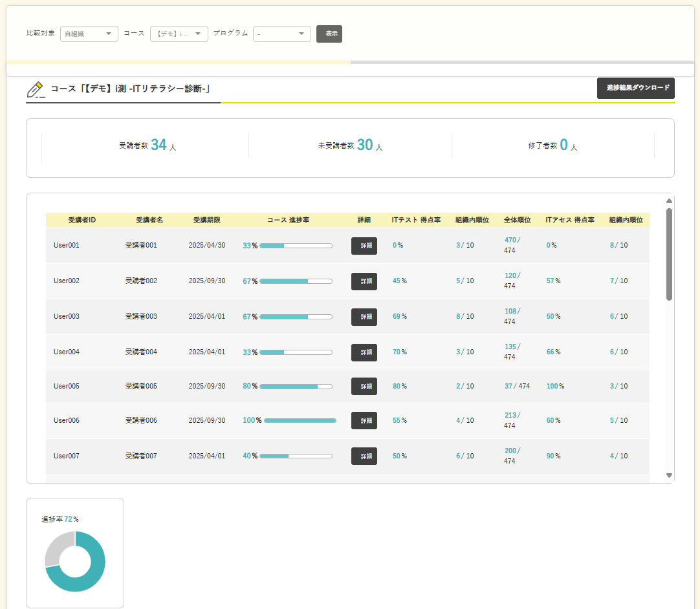The height and width of the screenshot is (609, 700).
Task: Click User006's 100% progress bar
Action: (300, 420)
